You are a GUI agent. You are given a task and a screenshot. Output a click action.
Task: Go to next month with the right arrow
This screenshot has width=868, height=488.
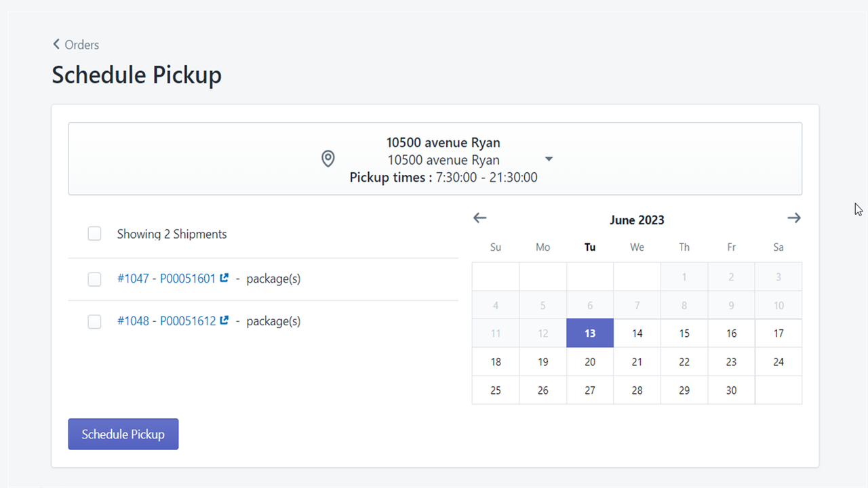point(793,218)
